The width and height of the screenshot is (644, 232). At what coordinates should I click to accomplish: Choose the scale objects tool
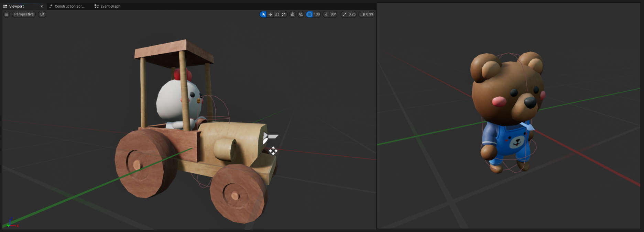coord(284,14)
